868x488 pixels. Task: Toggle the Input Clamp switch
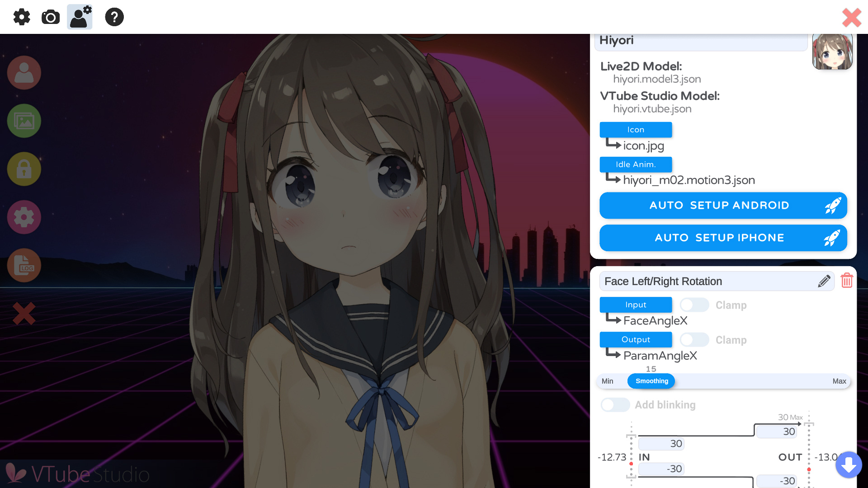pyautogui.click(x=694, y=305)
